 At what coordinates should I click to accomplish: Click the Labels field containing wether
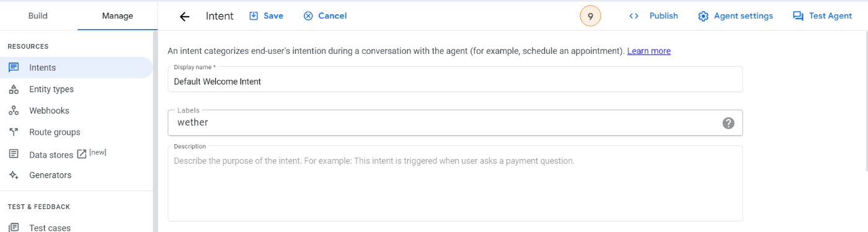tap(455, 122)
